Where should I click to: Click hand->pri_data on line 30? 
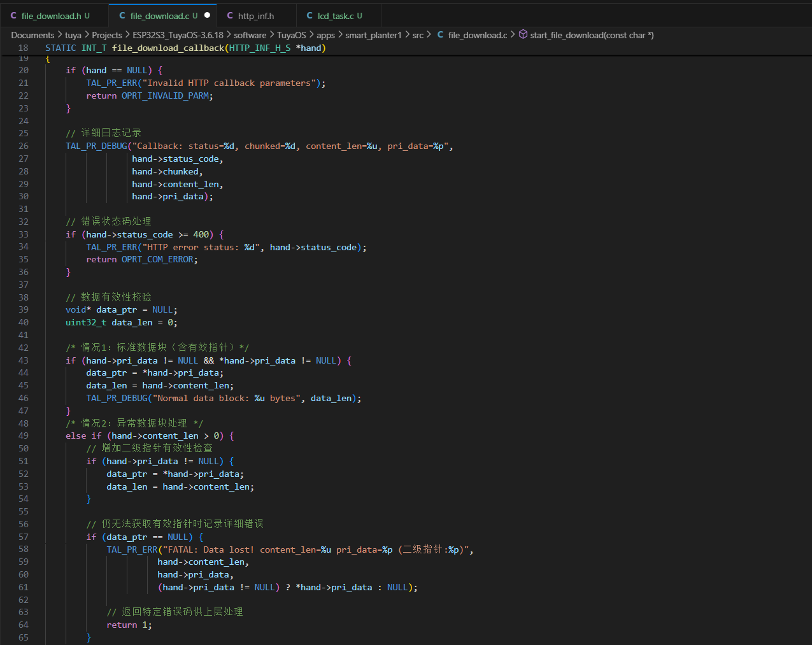168,196
